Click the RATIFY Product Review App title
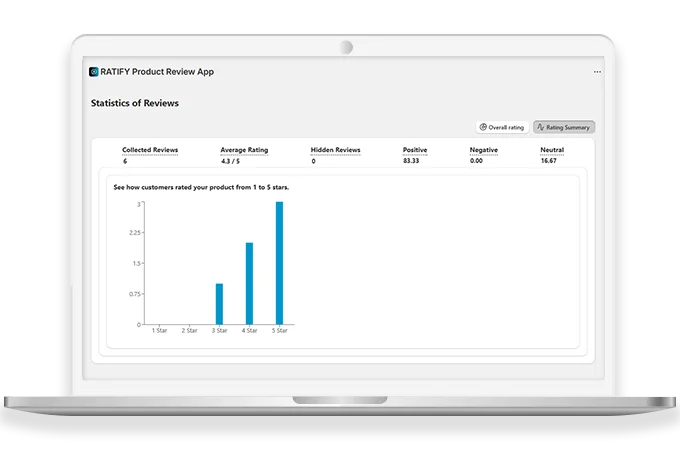This screenshot has width=680, height=450. point(157,72)
